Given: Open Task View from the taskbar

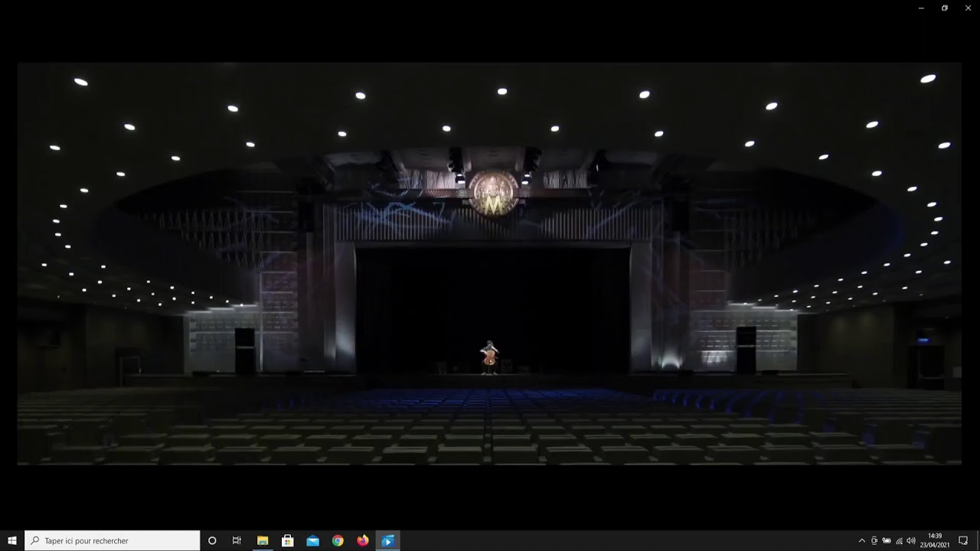Looking at the screenshot, I should tap(237, 540).
